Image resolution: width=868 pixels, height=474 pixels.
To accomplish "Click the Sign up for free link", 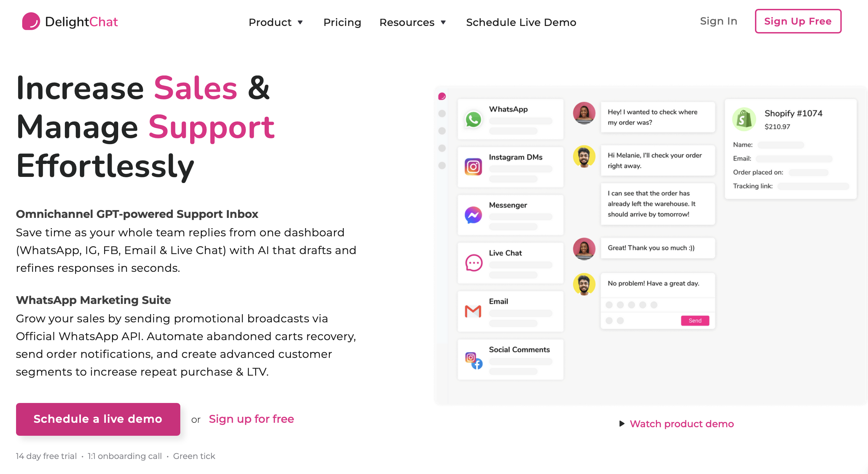I will pos(251,419).
